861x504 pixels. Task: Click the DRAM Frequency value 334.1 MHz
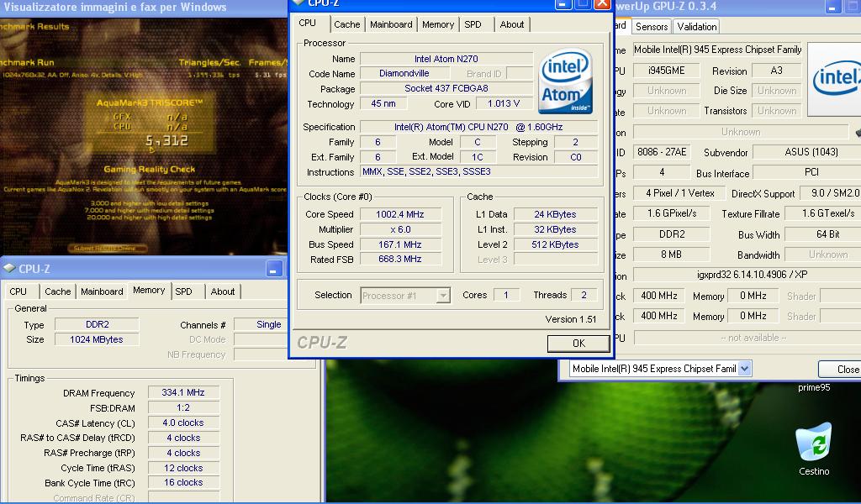click(x=183, y=392)
